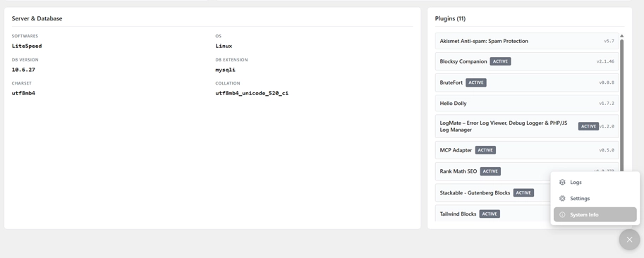Click the Logs box icon
Screen dimensions: 644x258
pyautogui.click(x=562, y=182)
